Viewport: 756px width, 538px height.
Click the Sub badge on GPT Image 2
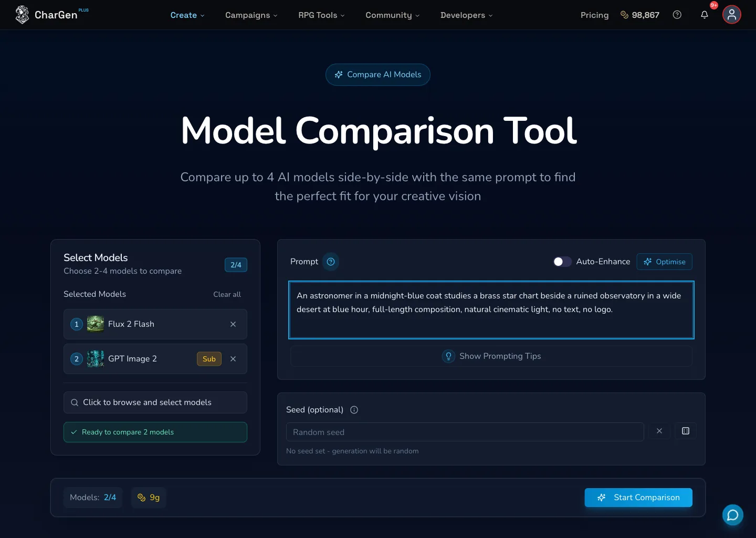coord(209,359)
